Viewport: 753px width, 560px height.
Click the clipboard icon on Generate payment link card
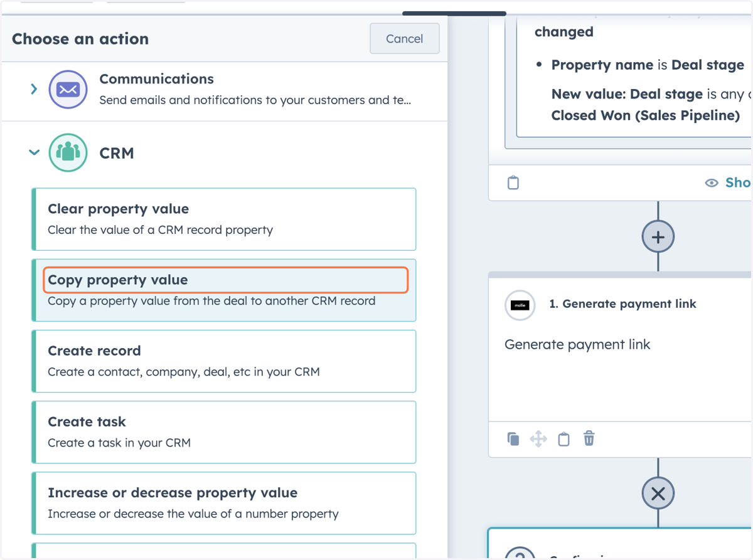[x=563, y=439]
